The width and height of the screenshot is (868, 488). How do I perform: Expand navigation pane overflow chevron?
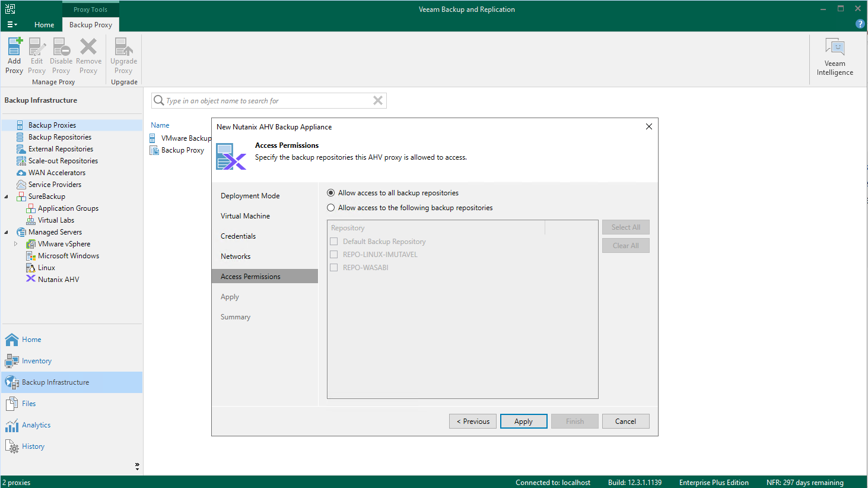[x=137, y=467]
